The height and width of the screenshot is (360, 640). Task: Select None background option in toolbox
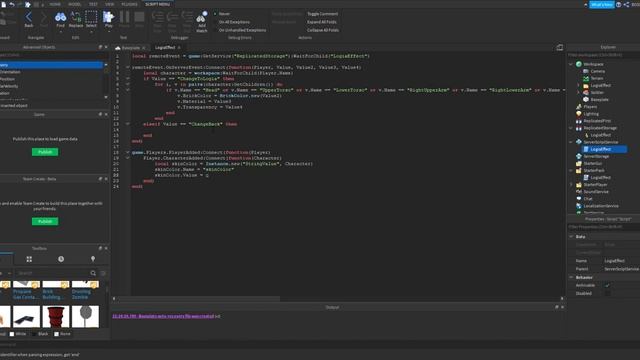(62, 334)
